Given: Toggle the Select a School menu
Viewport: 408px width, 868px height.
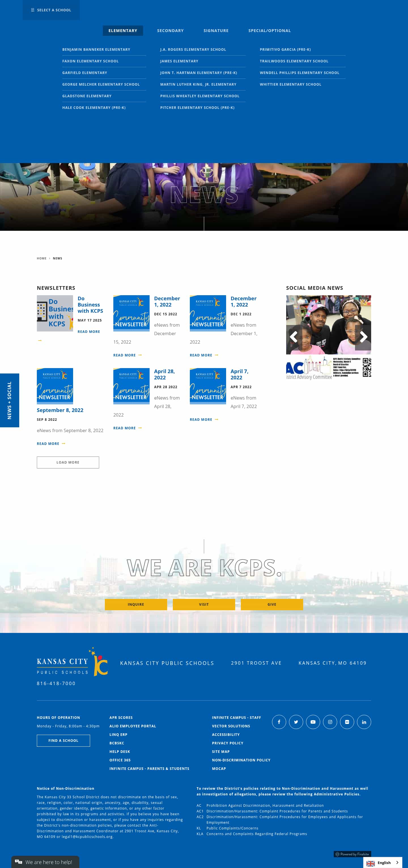Looking at the screenshot, I should tap(51, 10).
